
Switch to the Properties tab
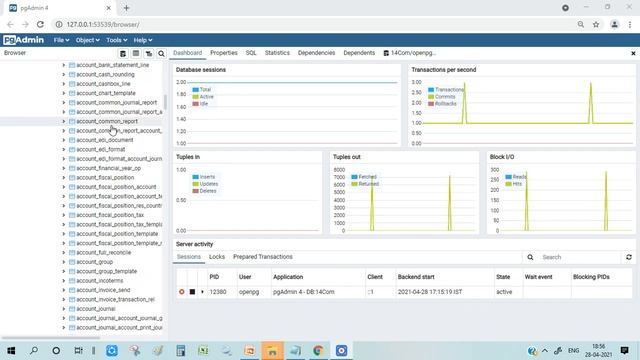click(224, 53)
